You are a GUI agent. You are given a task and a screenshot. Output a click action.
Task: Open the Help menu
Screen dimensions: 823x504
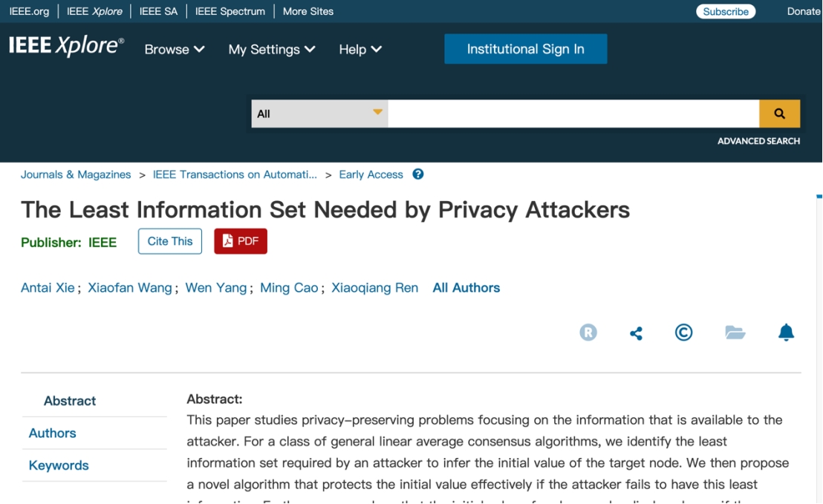[x=360, y=49]
